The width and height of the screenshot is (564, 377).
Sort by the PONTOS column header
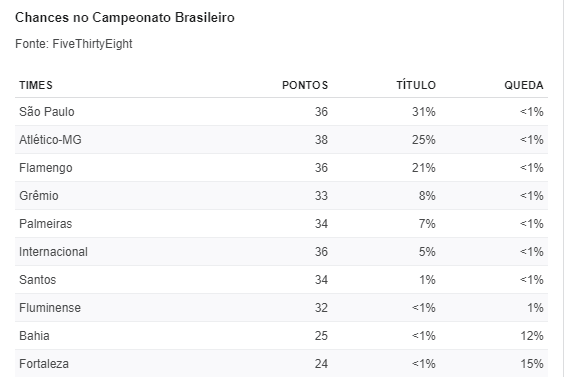[x=305, y=85]
